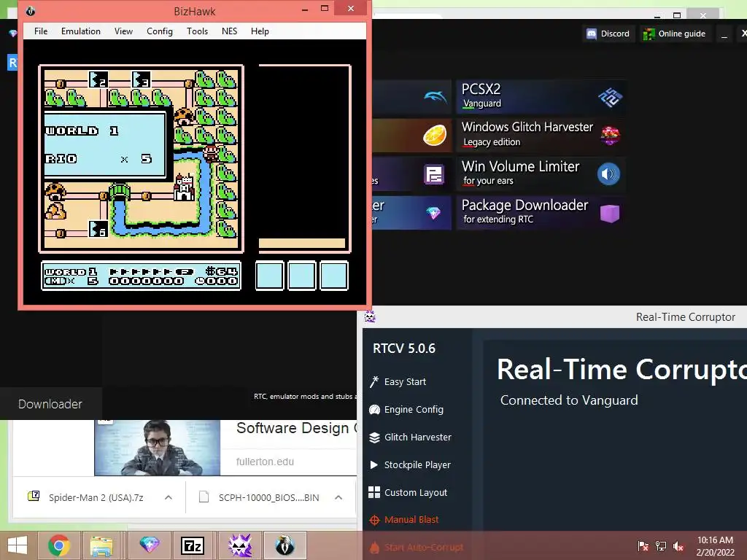Click the Downloader tab in RTC launcher

point(50,404)
